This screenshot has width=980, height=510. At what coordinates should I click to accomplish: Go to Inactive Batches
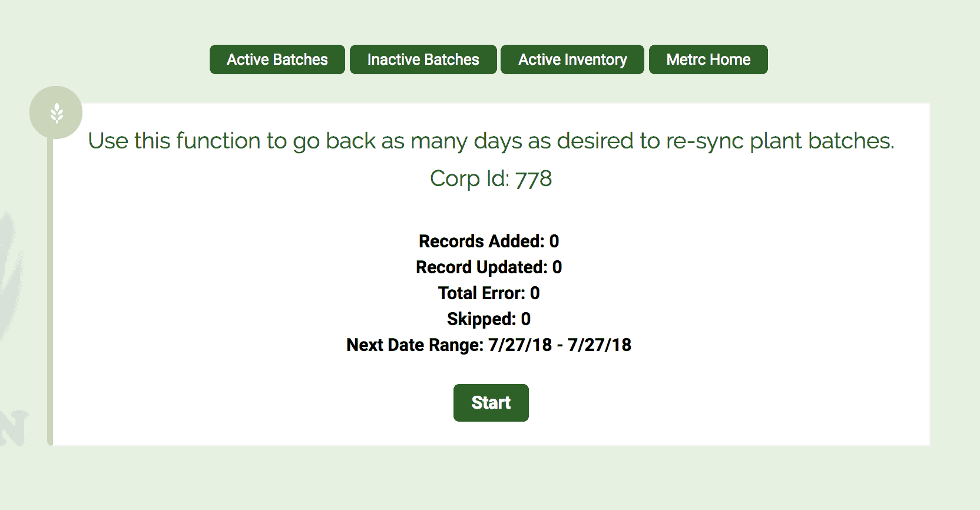pyautogui.click(x=423, y=59)
